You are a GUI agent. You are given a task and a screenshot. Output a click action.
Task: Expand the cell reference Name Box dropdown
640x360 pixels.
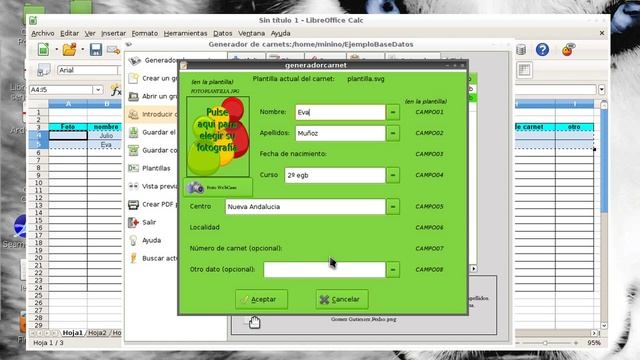(x=98, y=90)
